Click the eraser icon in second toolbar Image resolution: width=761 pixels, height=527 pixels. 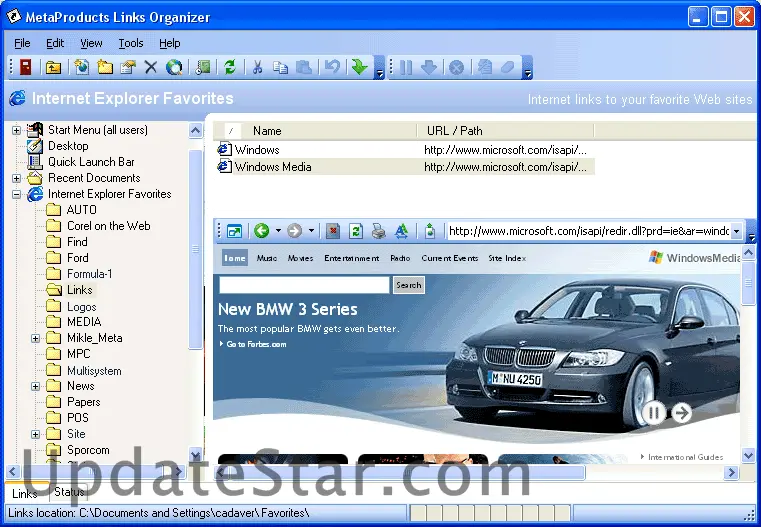click(x=508, y=67)
